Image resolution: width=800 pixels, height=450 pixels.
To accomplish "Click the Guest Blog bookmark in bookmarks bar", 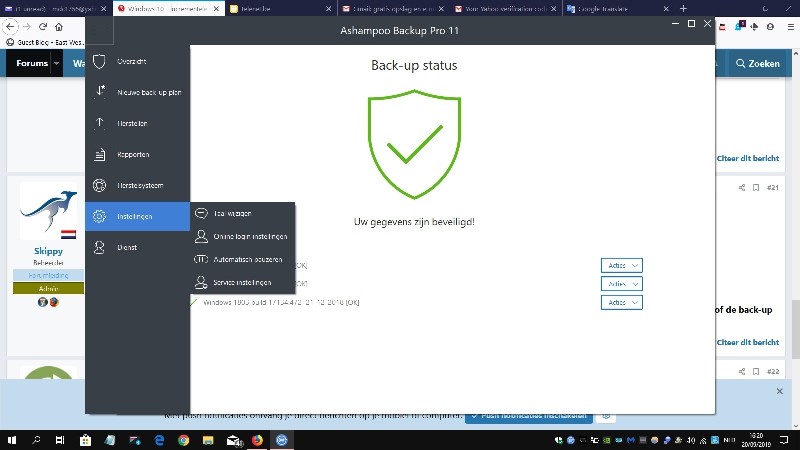I will pos(45,42).
